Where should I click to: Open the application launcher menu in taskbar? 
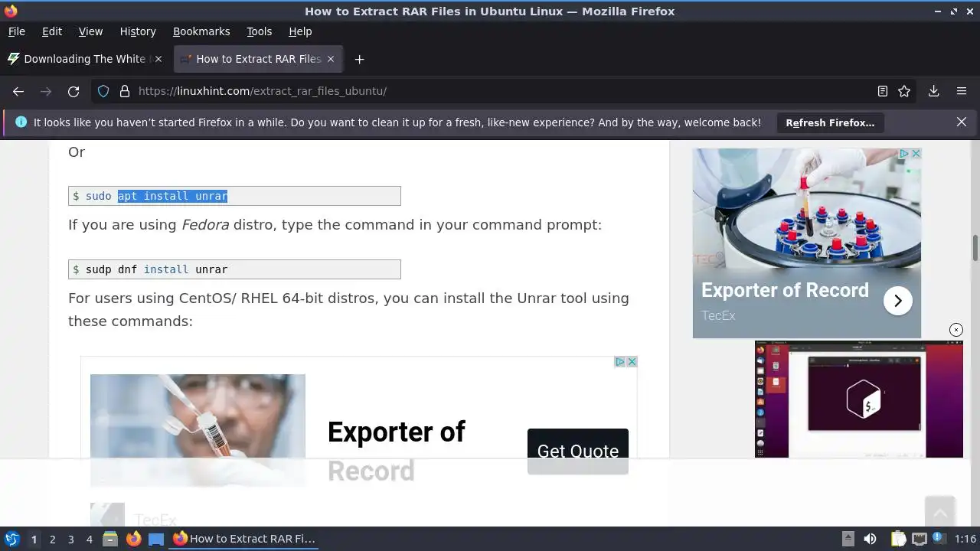click(x=12, y=539)
